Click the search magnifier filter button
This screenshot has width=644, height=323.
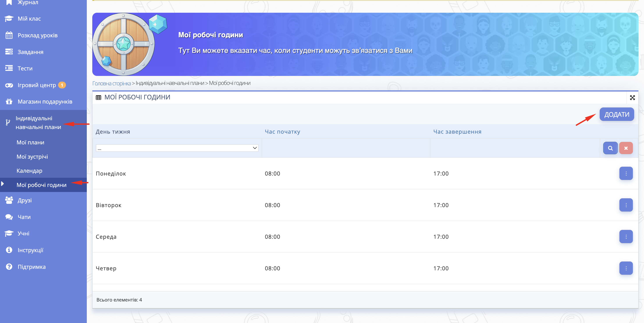(610, 148)
